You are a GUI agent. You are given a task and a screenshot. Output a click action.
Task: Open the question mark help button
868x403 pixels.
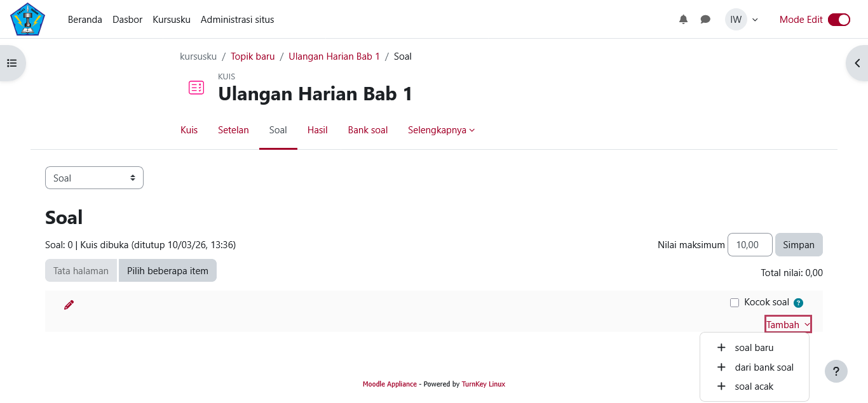click(836, 371)
